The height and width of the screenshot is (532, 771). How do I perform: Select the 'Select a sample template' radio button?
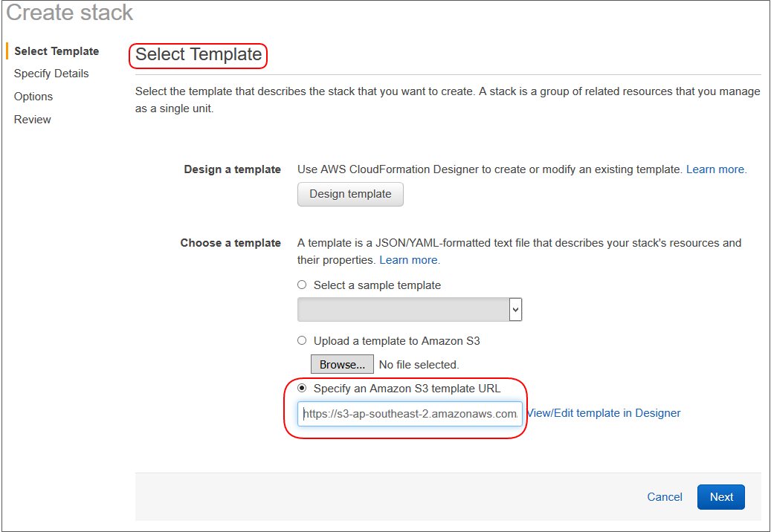coord(302,285)
